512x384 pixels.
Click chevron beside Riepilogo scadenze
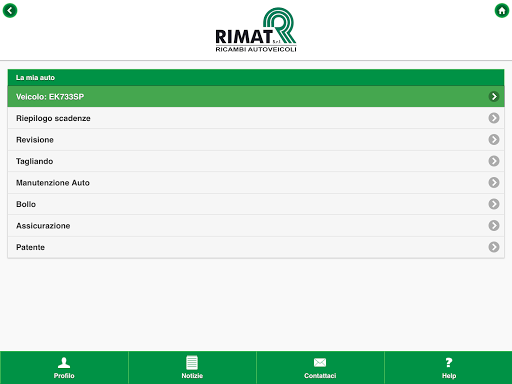494,118
